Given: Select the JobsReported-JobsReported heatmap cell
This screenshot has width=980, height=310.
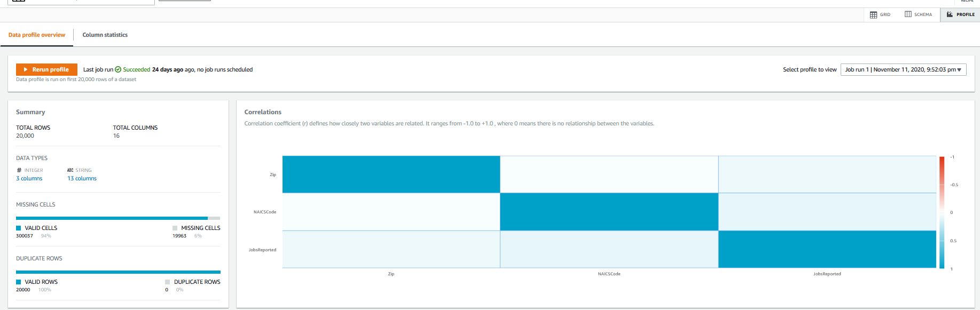Looking at the screenshot, I should 827,249.
